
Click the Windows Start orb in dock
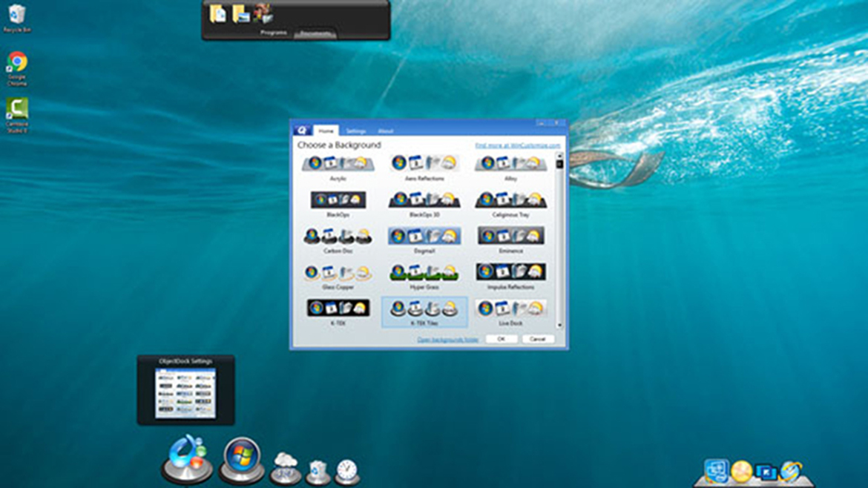tap(241, 459)
